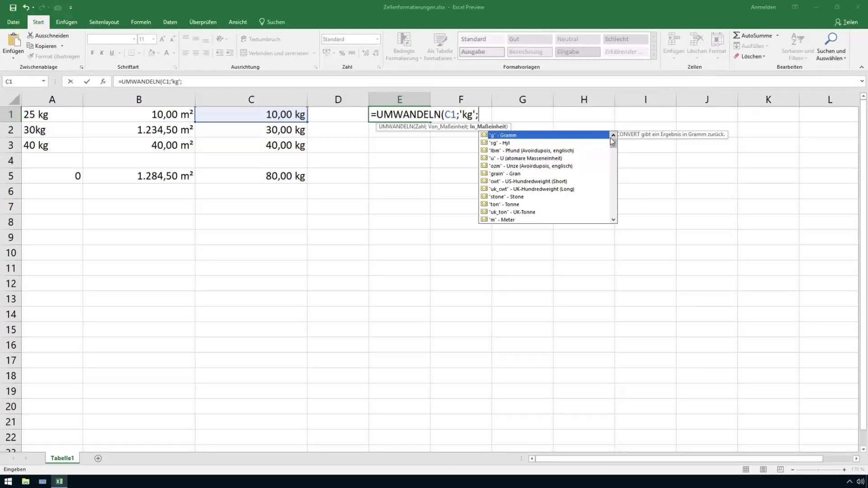The image size is (868, 488).
Task: Toggle italic K formatting button
Action: [x=102, y=53]
